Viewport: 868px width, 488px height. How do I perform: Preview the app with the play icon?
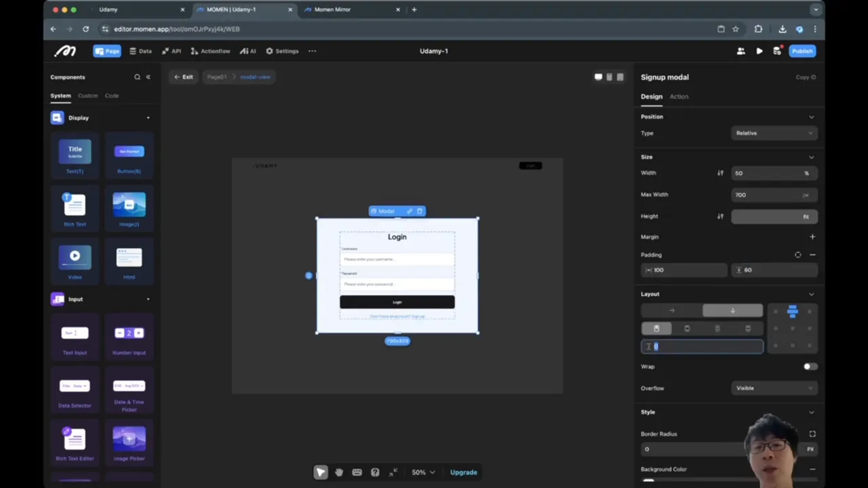(759, 51)
